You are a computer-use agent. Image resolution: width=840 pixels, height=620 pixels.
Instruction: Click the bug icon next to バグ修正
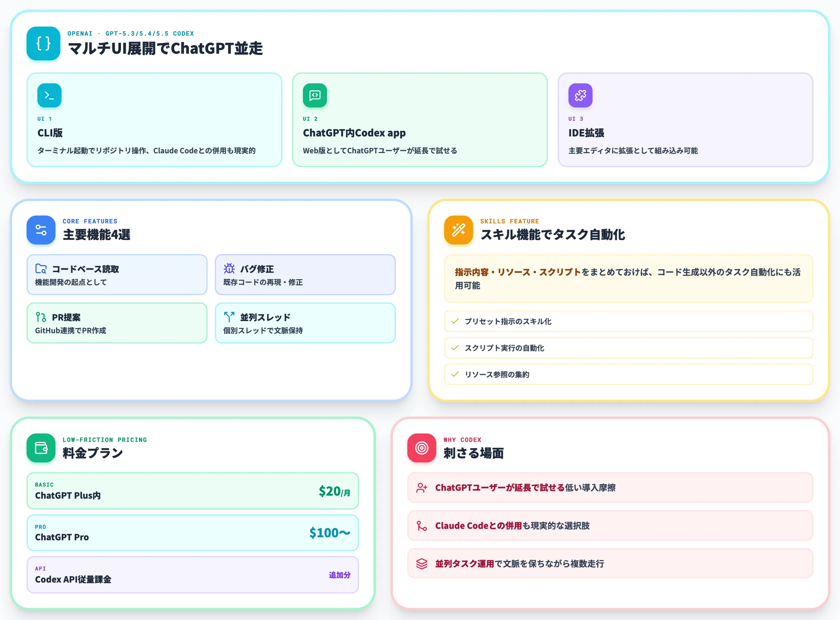(x=229, y=269)
